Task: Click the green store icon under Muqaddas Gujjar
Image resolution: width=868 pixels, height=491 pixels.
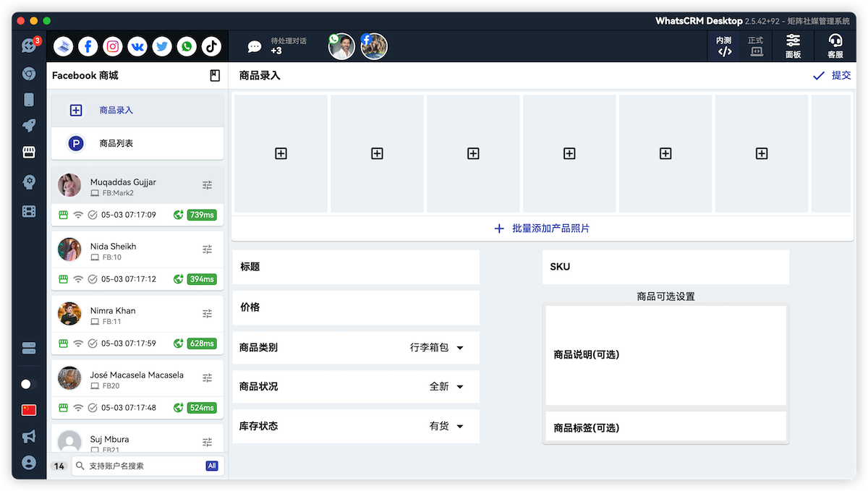Action: (61, 214)
